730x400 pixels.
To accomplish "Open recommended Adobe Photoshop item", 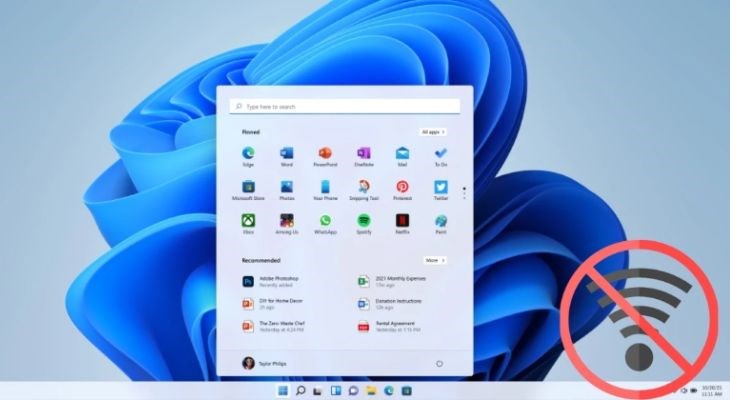I will tap(271, 281).
